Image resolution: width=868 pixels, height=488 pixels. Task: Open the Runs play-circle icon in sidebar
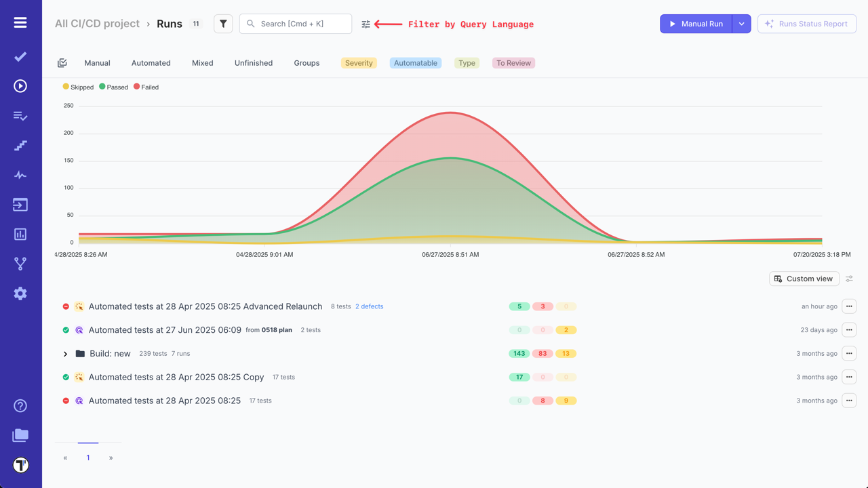pos(20,85)
